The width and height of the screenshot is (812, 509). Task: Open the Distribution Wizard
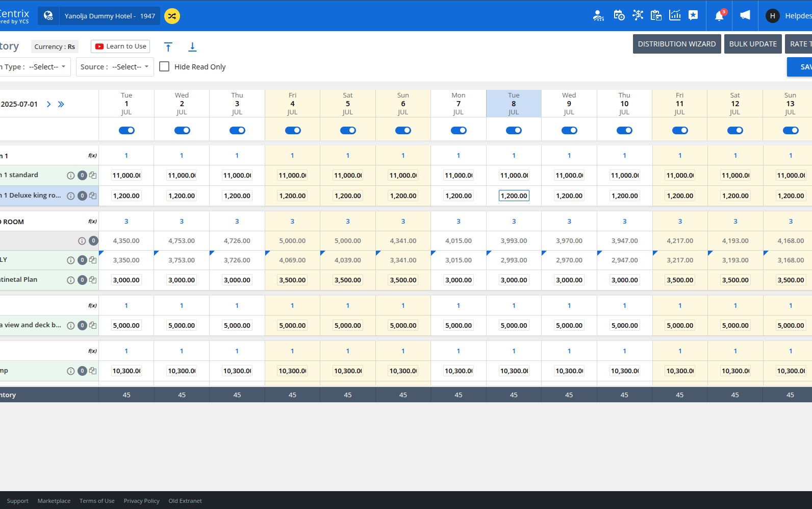676,44
